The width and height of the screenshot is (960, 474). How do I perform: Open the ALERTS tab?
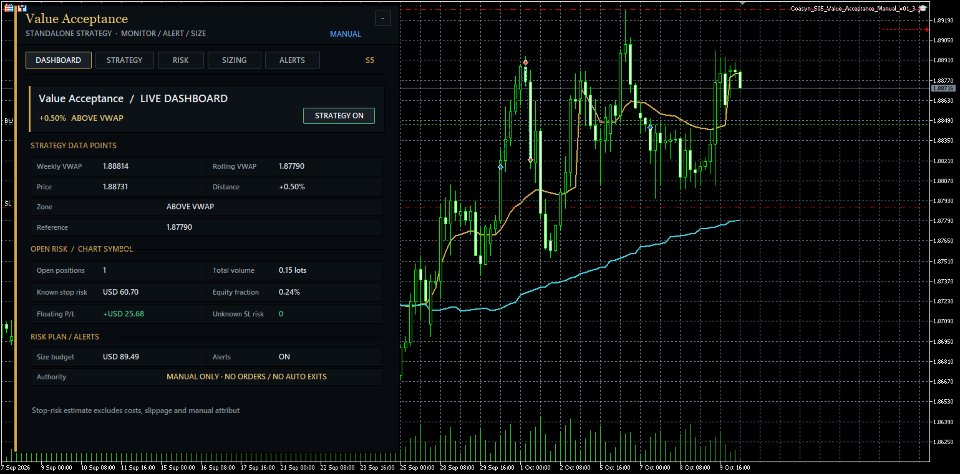[x=292, y=60]
